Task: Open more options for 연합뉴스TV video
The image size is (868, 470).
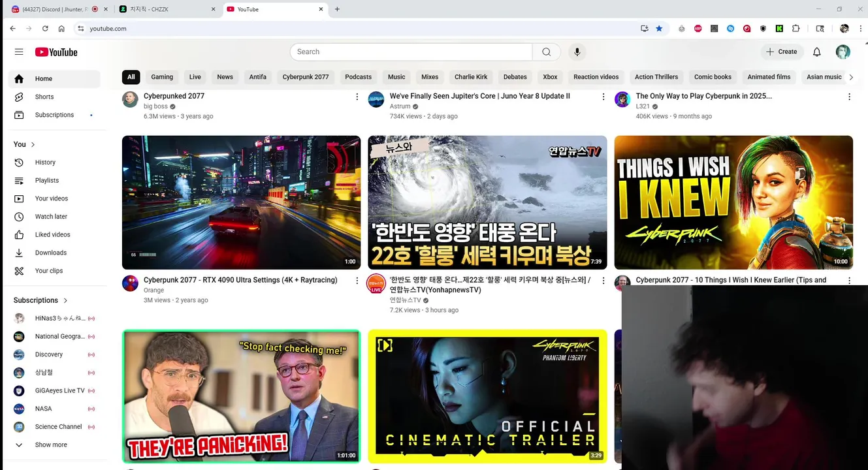Action: (603, 281)
